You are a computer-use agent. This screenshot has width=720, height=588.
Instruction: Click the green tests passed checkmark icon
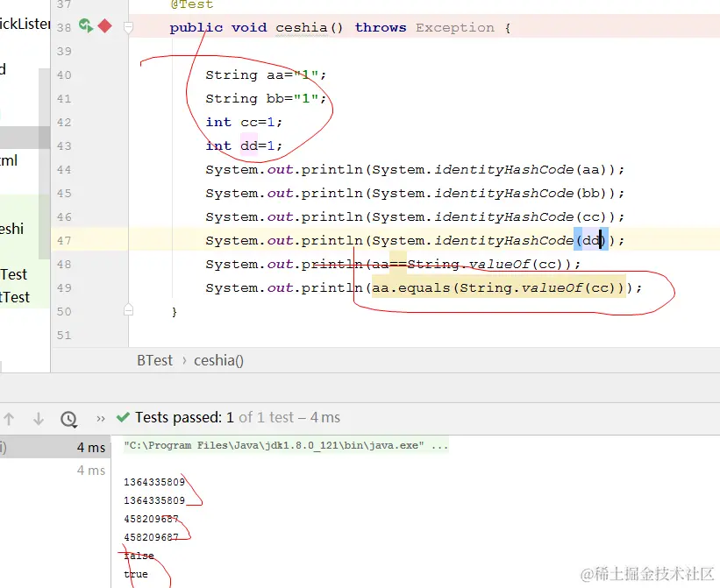123,417
